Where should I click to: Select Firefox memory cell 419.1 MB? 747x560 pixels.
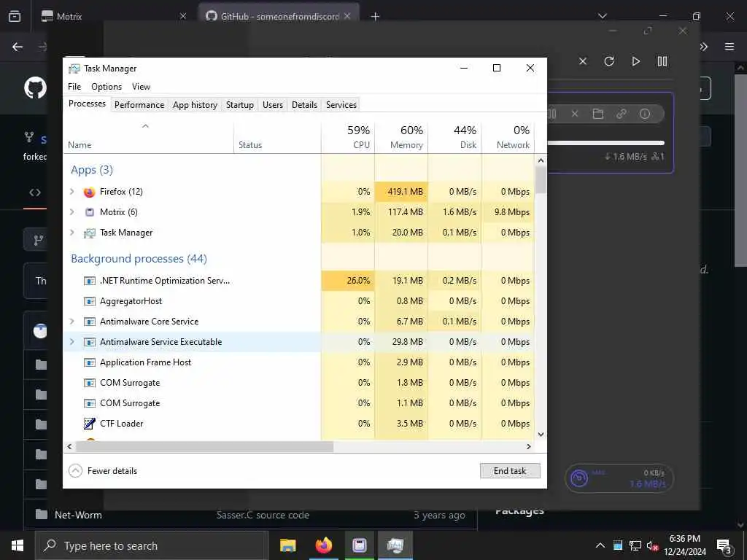402,192
